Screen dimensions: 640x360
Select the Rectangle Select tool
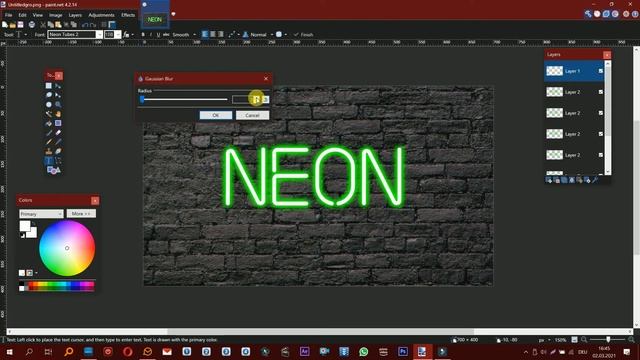(x=49, y=86)
